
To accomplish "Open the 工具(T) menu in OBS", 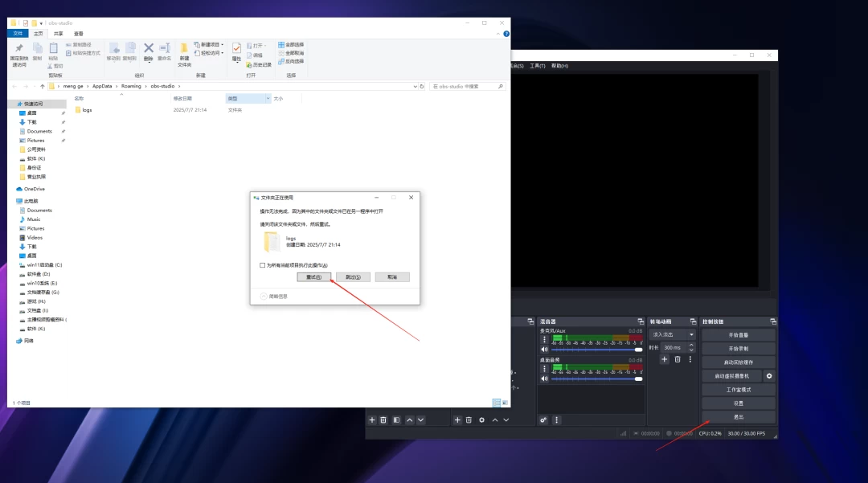I will click(x=538, y=66).
